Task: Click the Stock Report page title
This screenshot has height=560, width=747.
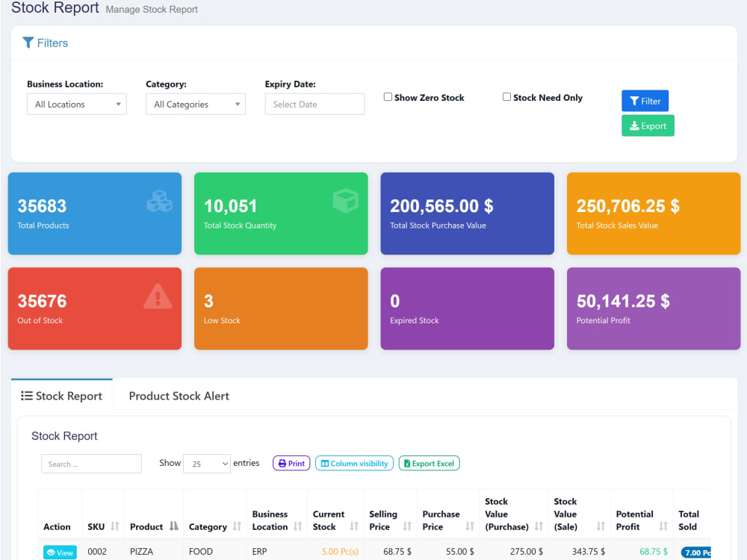Action: click(55, 7)
